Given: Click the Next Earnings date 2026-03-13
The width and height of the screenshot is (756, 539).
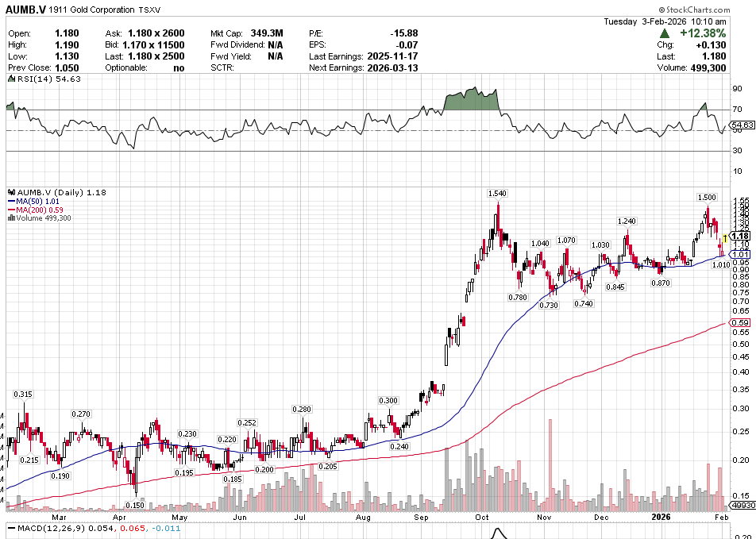Looking at the screenshot, I should (x=392, y=68).
